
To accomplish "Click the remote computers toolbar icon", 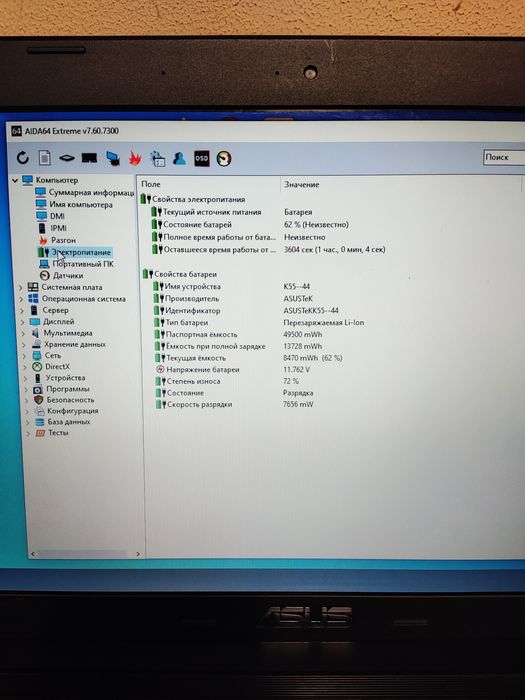I will [157, 158].
